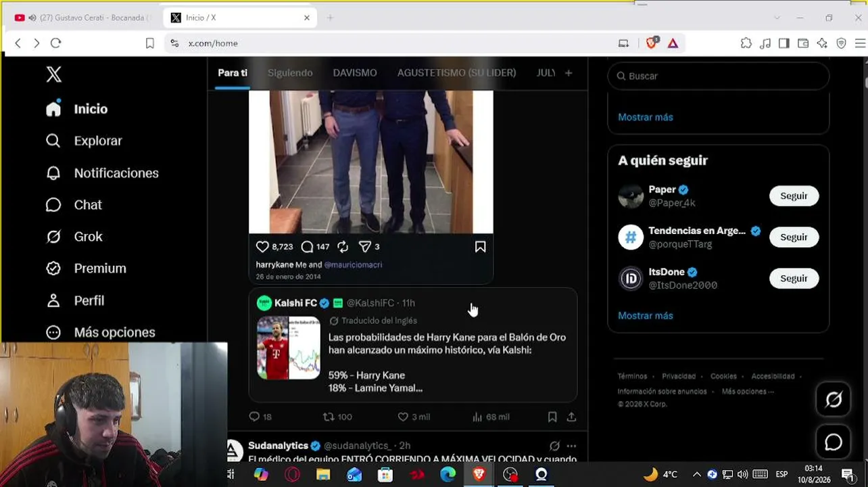Image resolution: width=868 pixels, height=487 pixels.
Task: Open the Términos footer link
Action: pyautogui.click(x=632, y=376)
